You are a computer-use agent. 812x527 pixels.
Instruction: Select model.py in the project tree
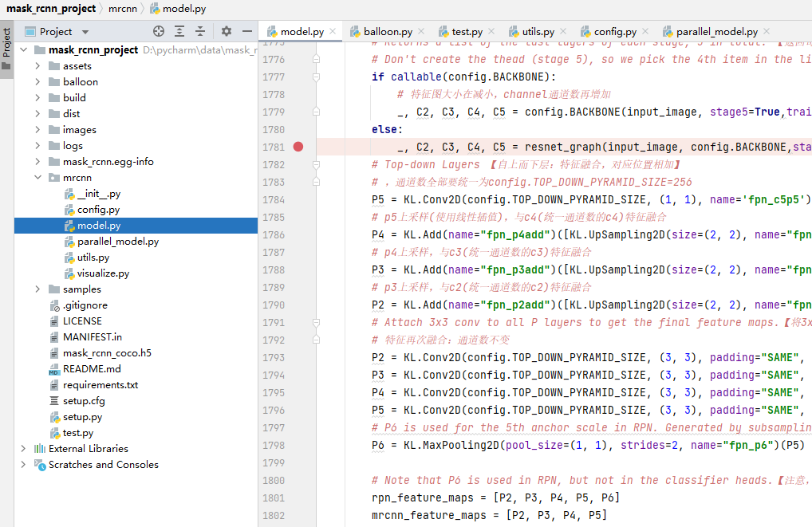click(136, 226)
